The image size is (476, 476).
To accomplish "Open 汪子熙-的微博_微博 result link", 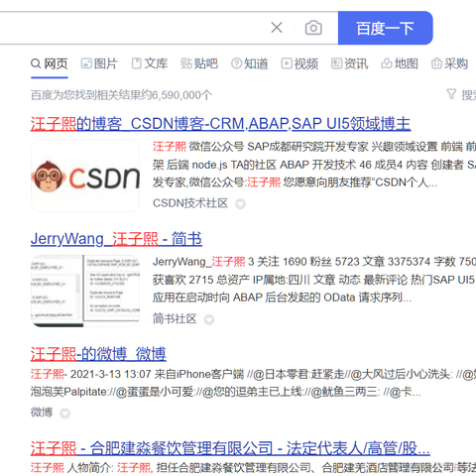I will [x=98, y=354].
